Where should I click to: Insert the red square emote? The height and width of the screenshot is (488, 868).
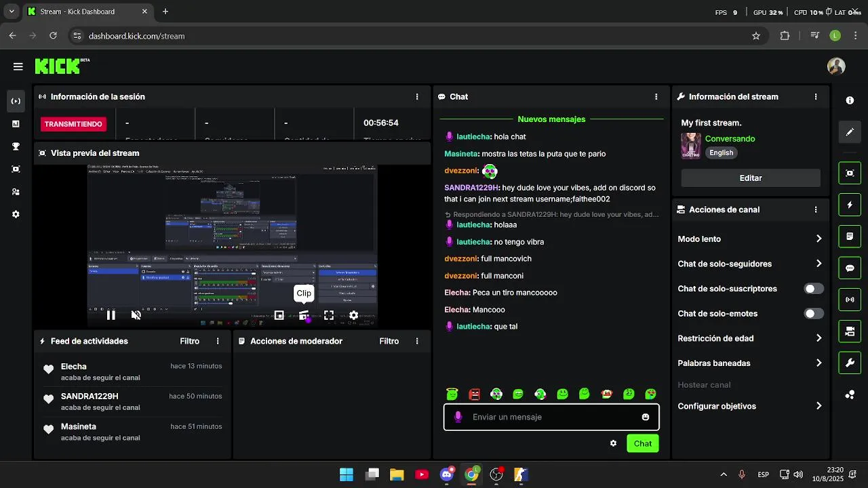click(x=475, y=394)
